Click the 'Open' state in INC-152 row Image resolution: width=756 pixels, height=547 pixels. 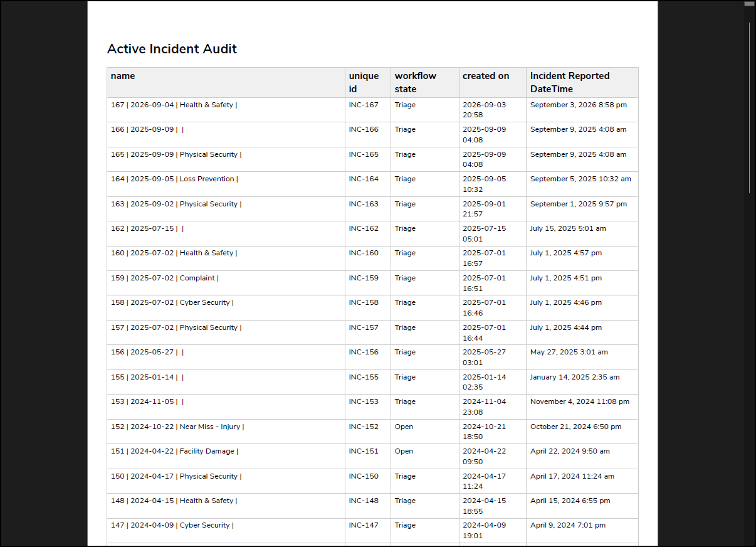[x=425, y=432]
